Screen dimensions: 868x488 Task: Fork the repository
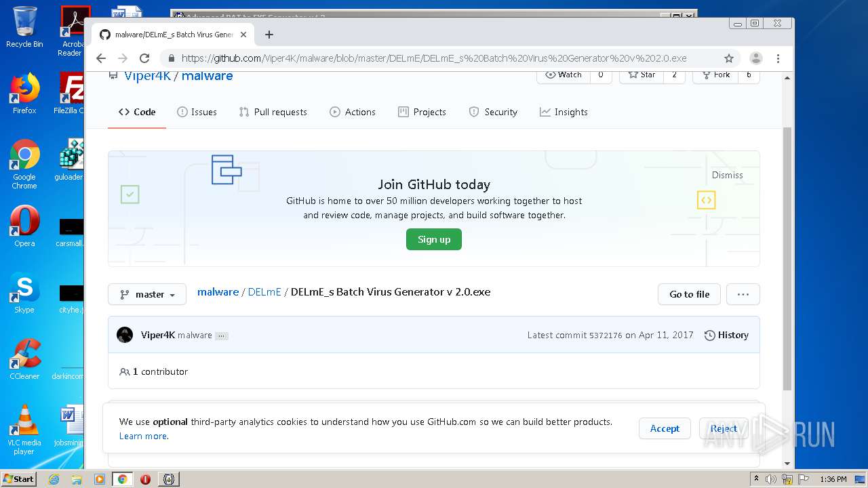coord(715,75)
